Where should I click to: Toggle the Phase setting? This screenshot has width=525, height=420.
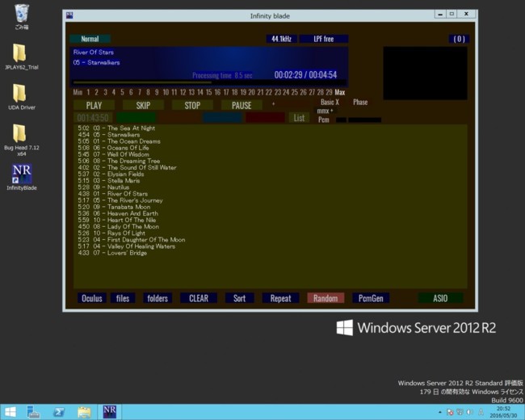click(360, 102)
